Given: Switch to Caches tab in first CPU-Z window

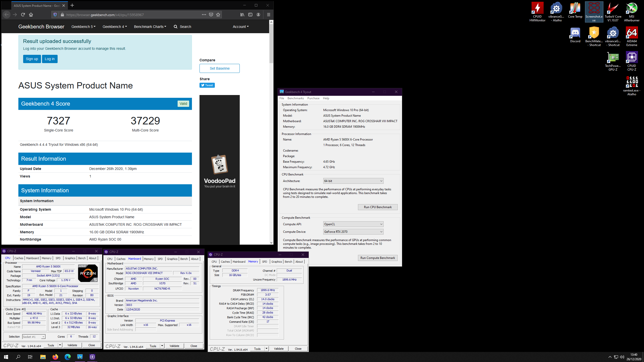Looking at the screenshot, I should tap(19, 258).
